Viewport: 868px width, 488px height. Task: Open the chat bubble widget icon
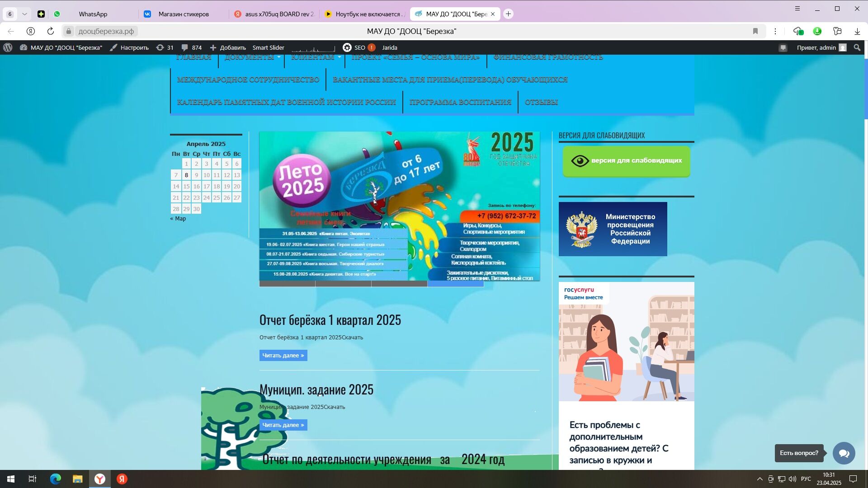pyautogui.click(x=844, y=453)
